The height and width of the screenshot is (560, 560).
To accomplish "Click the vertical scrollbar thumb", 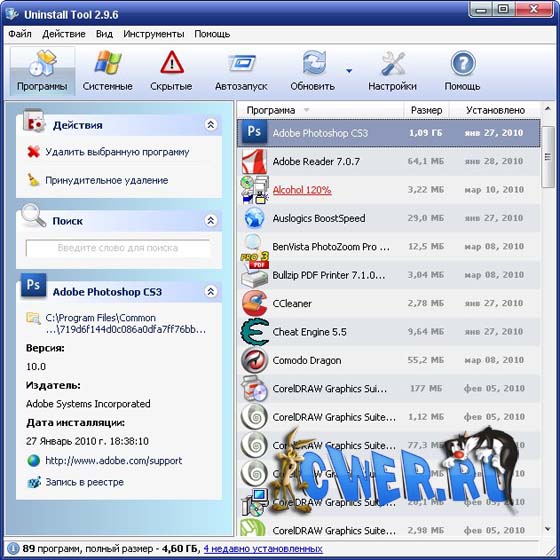I will pos(548,157).
